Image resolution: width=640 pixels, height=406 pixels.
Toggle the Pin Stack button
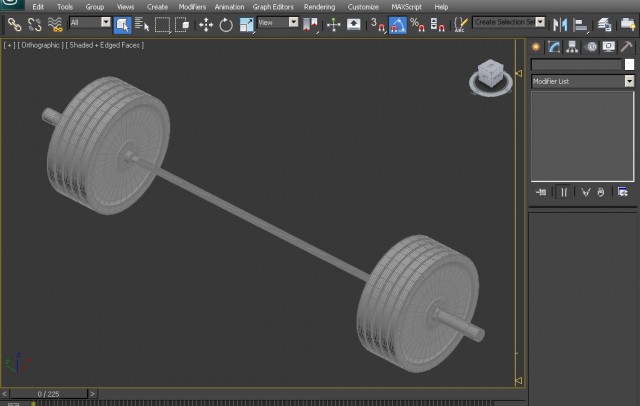click(x=541, y=192)
